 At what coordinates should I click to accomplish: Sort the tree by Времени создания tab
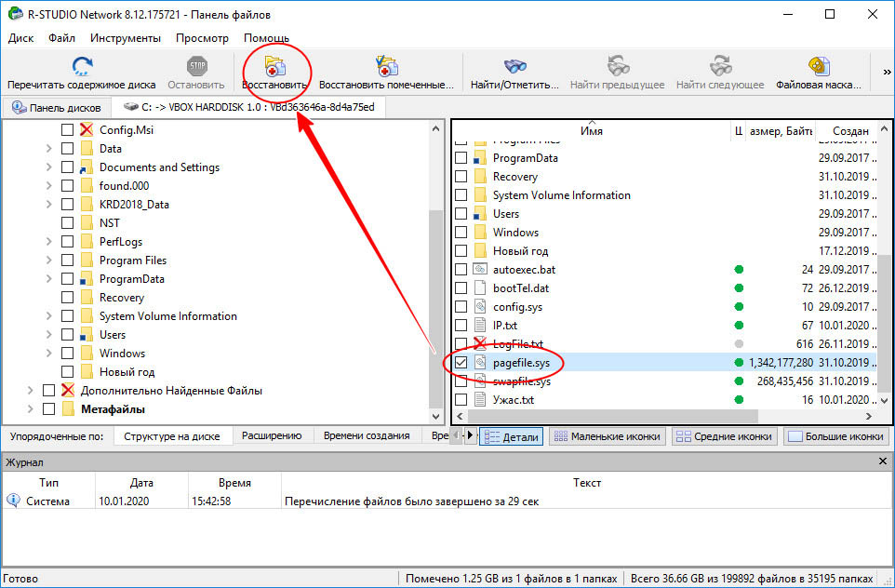(367, 435)
